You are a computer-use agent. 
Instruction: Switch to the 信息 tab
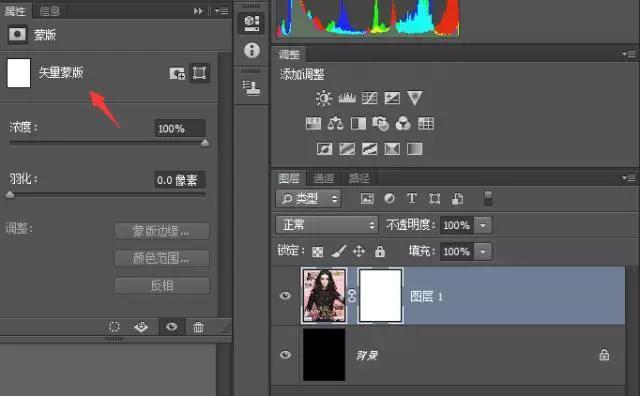click(50, 11)
